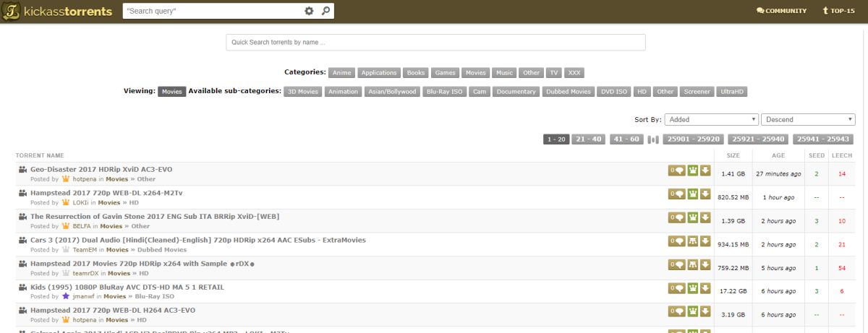Open comments for Resurrection of Gavin Stone
This screenshot has height=333, width=868.
click(676, 217)
